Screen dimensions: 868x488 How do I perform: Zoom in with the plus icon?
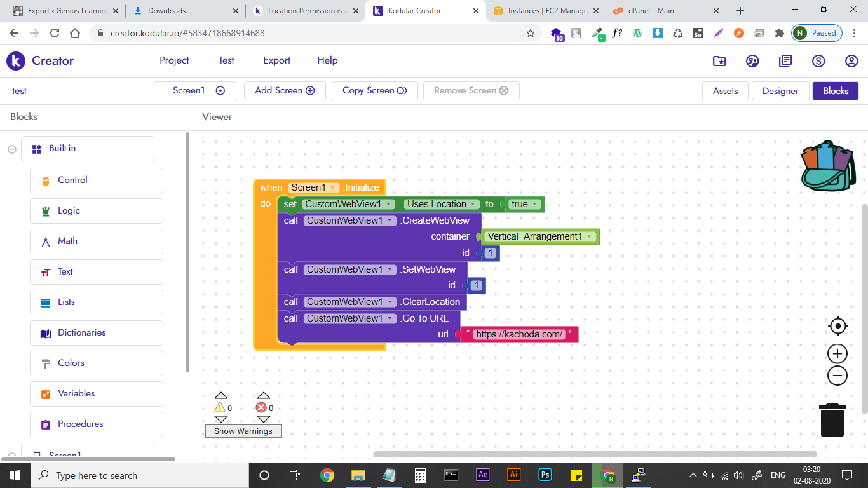(837, 353)
